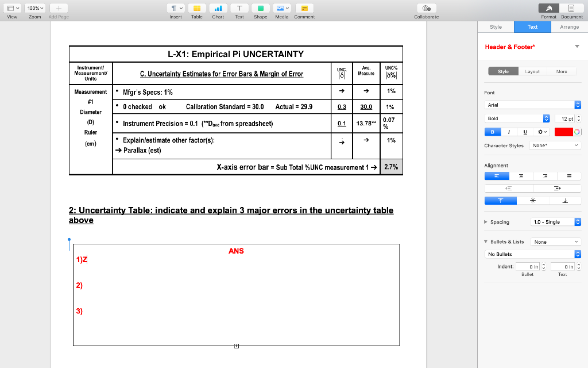
Task: Insert a Shape from the toolbar
Action: click(x=260, y=8)
